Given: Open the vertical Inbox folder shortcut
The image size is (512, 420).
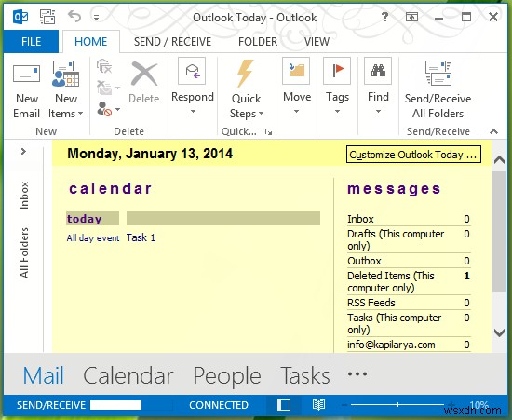Looking at the screenshot, I should pyautogui.click(x=24, y=195).
